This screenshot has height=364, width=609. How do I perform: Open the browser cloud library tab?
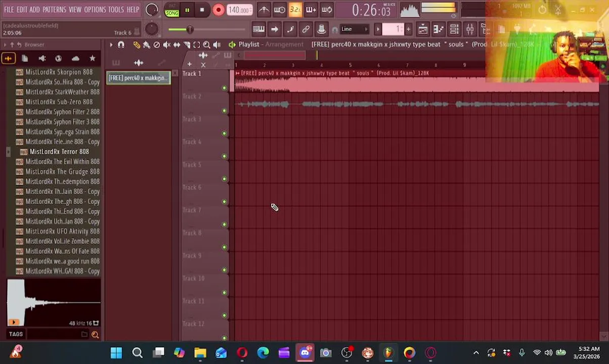(75, 59)
